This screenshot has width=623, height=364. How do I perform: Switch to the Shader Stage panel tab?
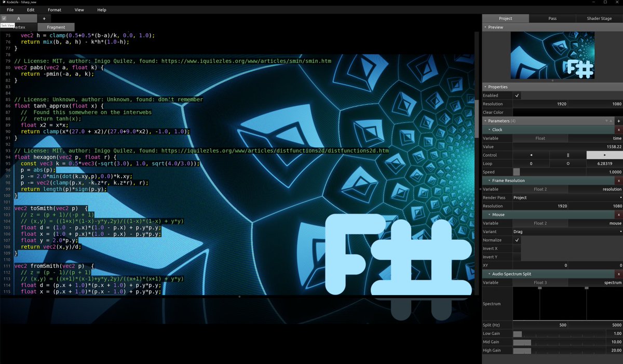[599, 18]
